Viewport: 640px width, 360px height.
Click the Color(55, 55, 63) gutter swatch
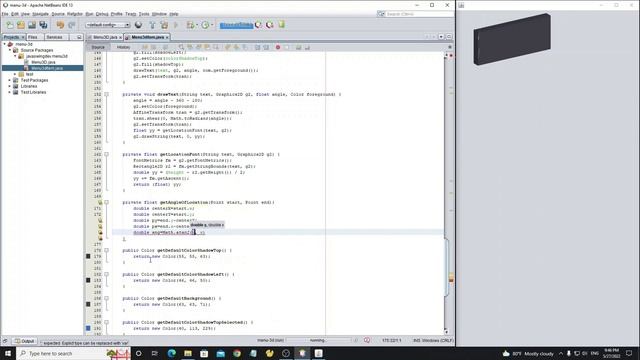click(x=88, y=256)
